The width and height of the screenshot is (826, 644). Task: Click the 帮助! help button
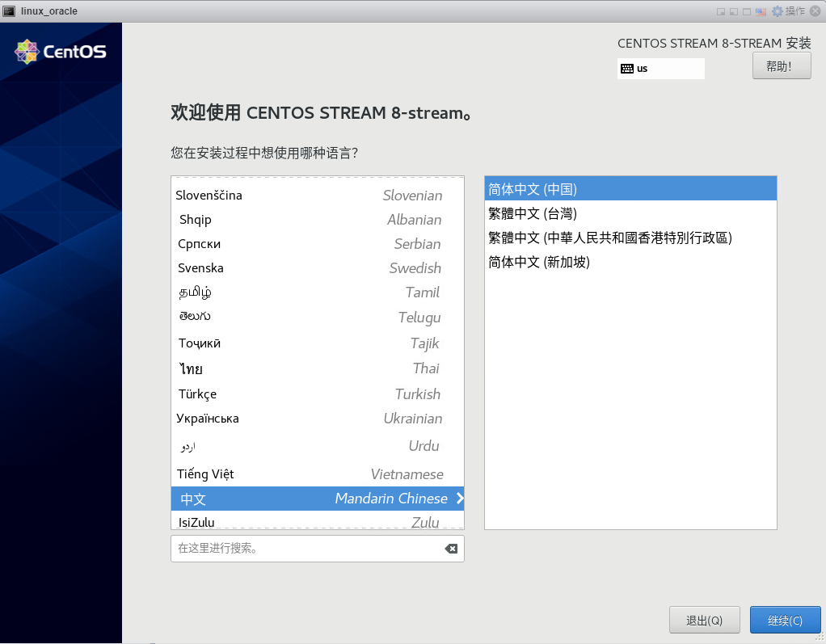(782, 66)
